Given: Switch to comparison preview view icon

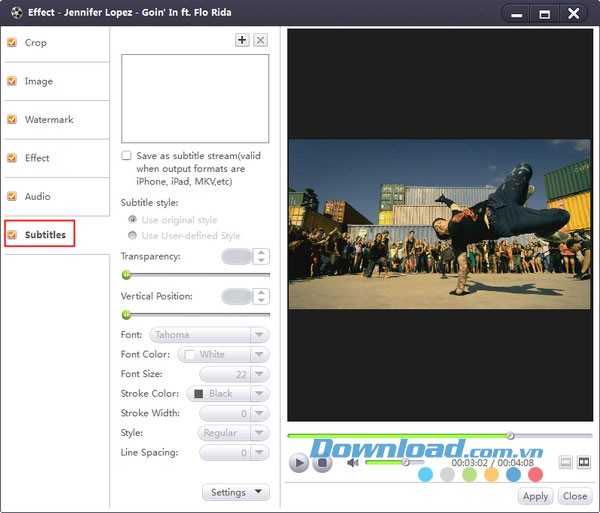Looking at the screenshot, I should click(584, 462).
